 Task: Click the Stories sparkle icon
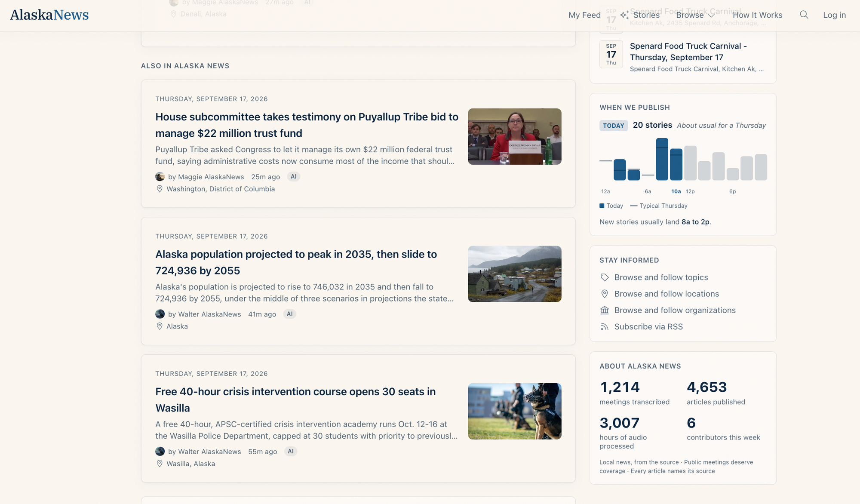point(624,15)
